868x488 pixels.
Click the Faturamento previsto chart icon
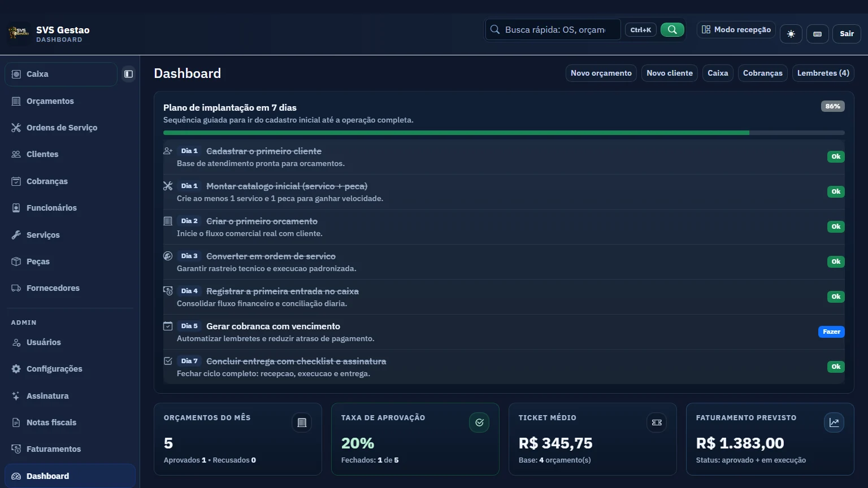[834, 422]
